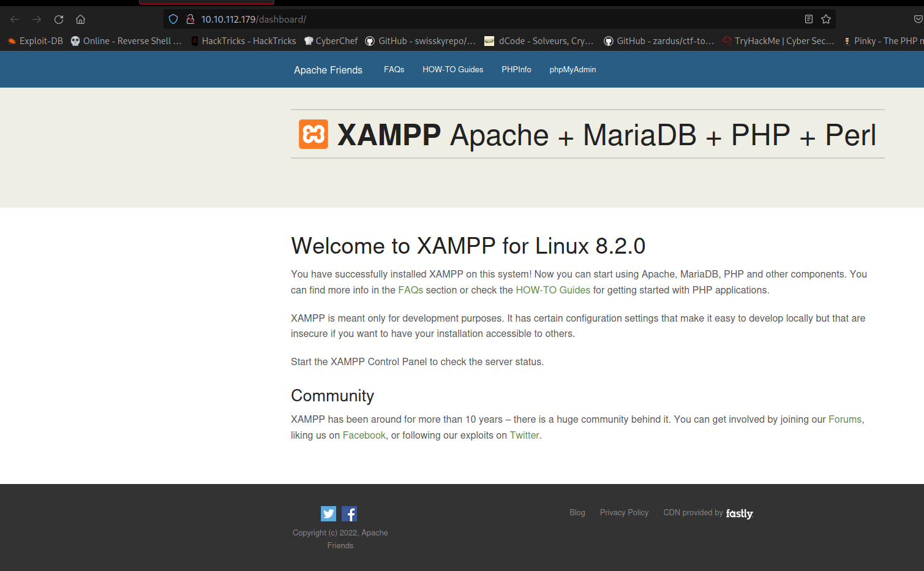Open HOW-TO Guides in navigation bar
The width and height of the screenshot is (924, 571).
point(453,70)
